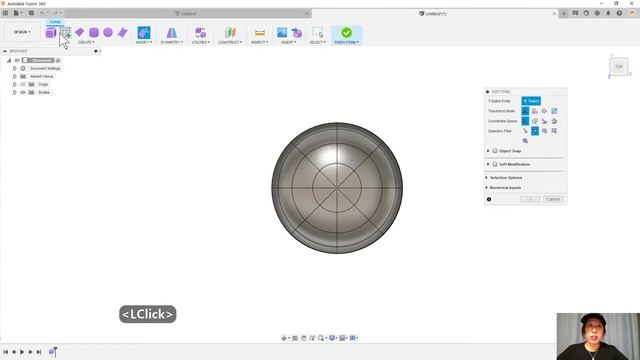Click the Zoom magnifier icon in navigation bar

[x=321, y=338]
